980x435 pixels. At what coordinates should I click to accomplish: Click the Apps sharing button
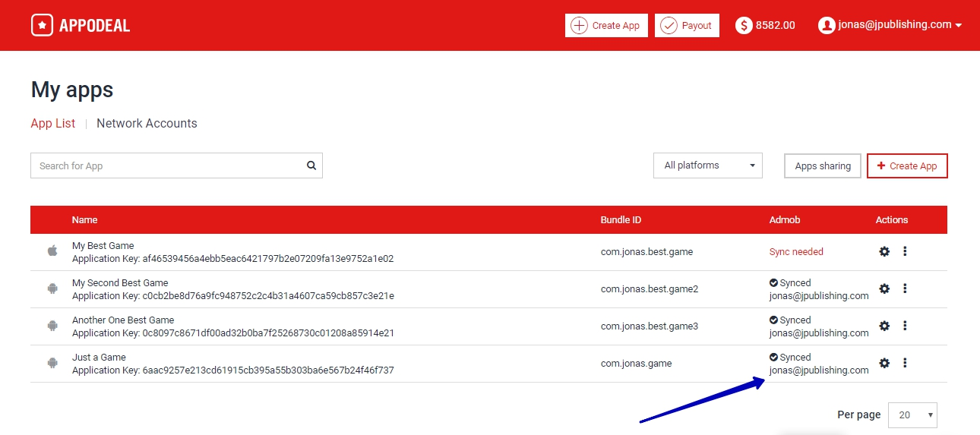[x=822, y=166]
